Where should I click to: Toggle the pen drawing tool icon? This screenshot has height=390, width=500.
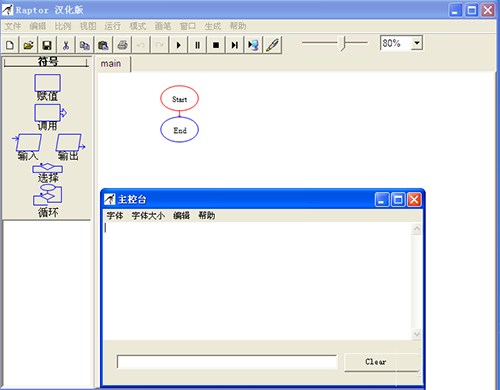(272, 45)
